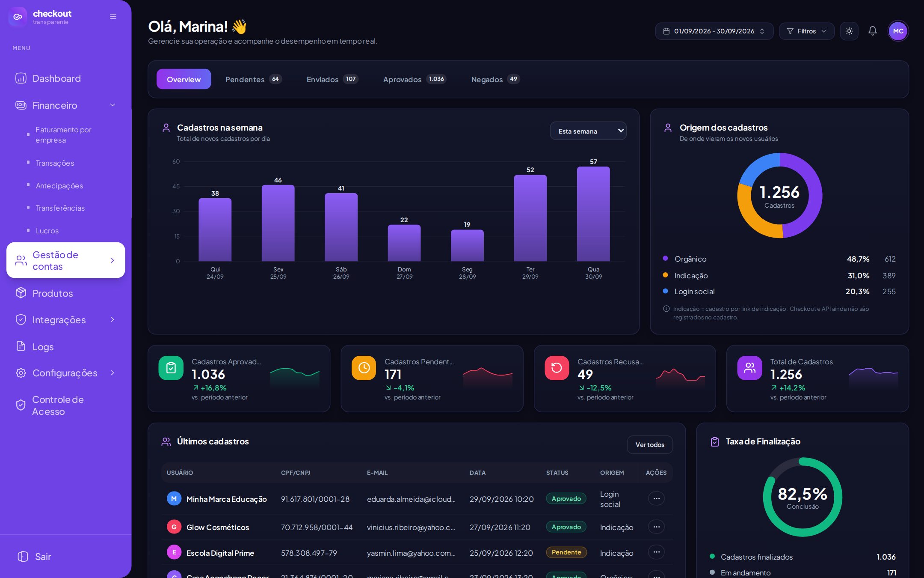Open the notifications bell
Screen dimensions: 924x578
pyautogui.click(x=872, y=31)
